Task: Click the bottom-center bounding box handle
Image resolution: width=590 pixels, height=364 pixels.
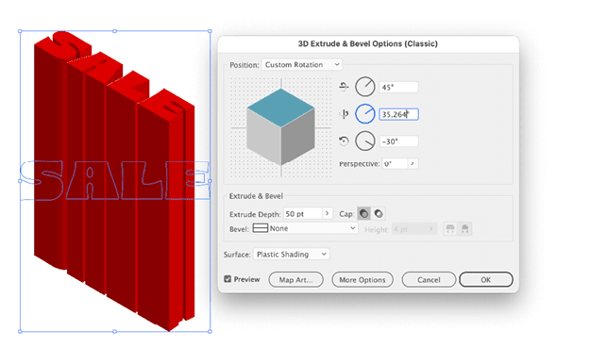Action: coord(115,332)
